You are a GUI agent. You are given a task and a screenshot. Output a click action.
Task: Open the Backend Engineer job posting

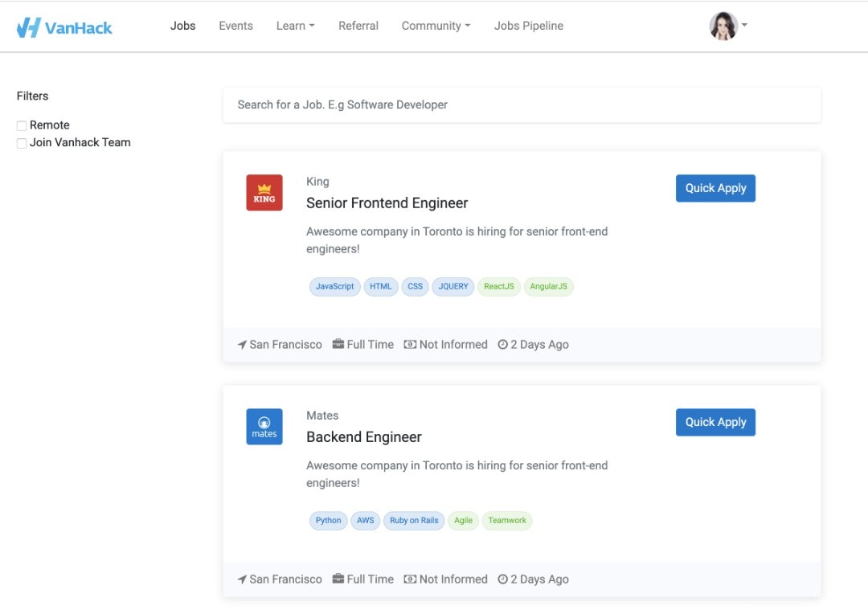click(363, 436)
